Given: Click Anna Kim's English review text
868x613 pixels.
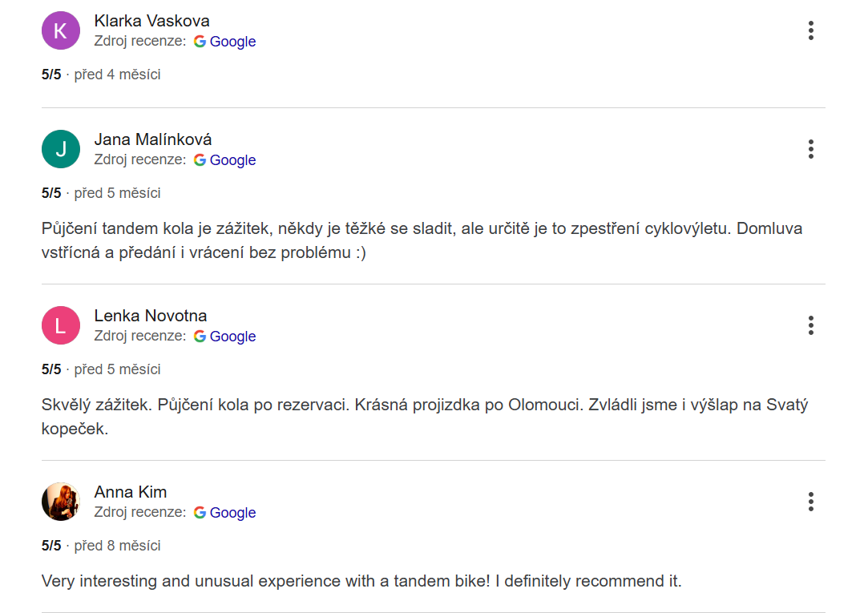Looking at the screenshot, I should pos(361,581).
